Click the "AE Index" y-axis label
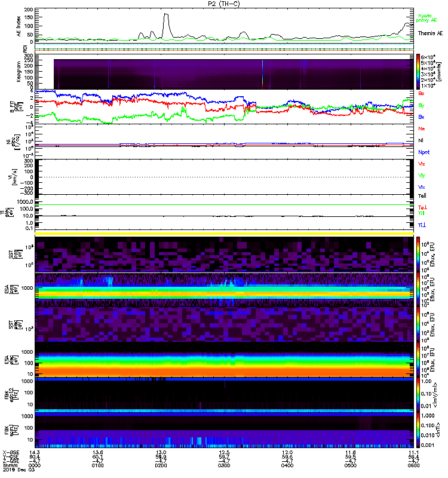 pyautogui.click(x=19, y=26)
